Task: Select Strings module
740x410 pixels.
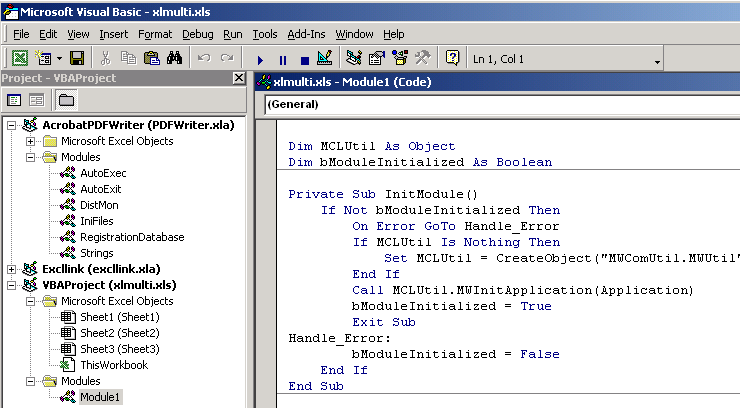Action: (97, 253)
